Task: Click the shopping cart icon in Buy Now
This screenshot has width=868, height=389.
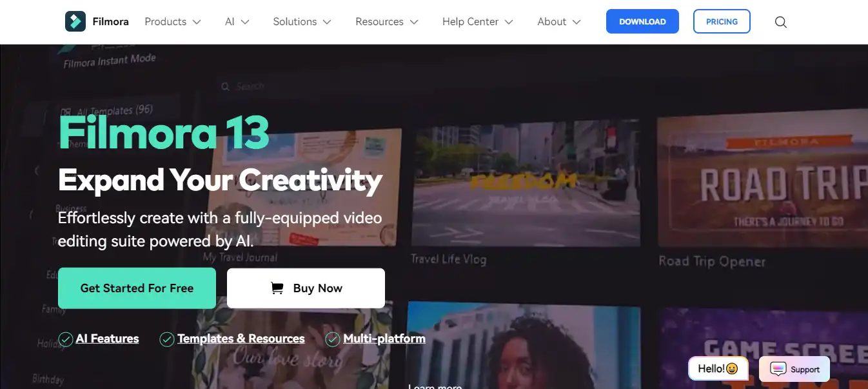Action: [x=277, y=288]
